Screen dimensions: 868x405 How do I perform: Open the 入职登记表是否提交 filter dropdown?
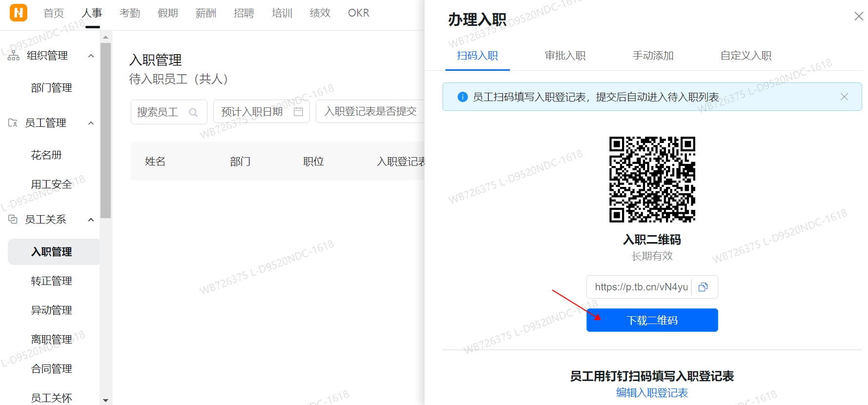pos(371,112)
